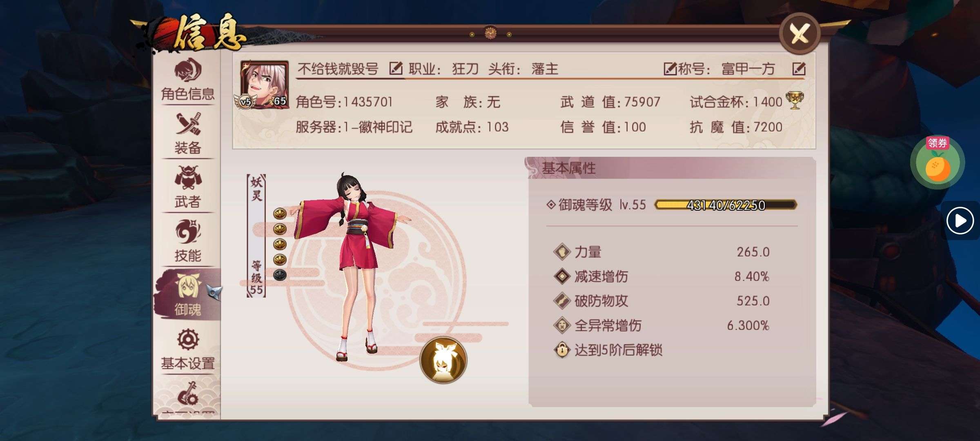Click the locked 达到5阶后解锁 attribute

(608, 350)
